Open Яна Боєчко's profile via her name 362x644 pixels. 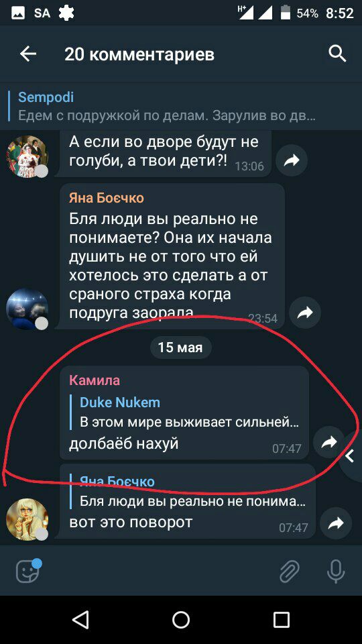pos(107,199)
